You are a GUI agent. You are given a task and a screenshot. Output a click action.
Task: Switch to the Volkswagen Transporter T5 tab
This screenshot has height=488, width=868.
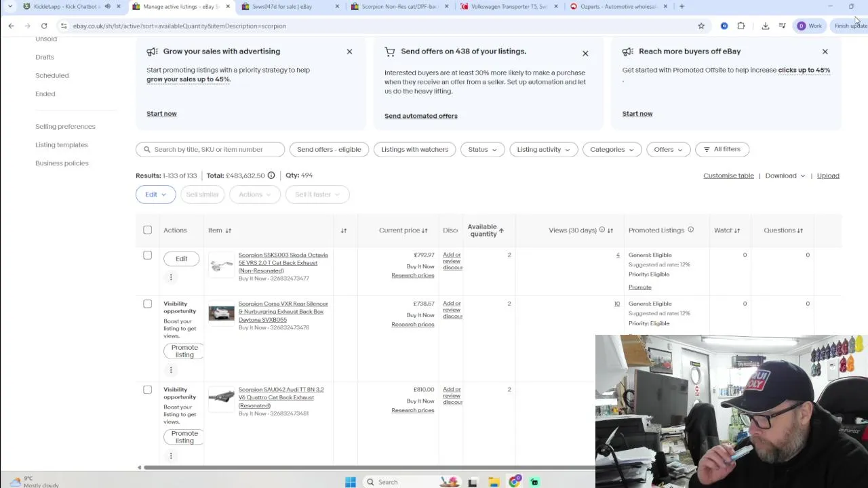click(x=509, y=6)
